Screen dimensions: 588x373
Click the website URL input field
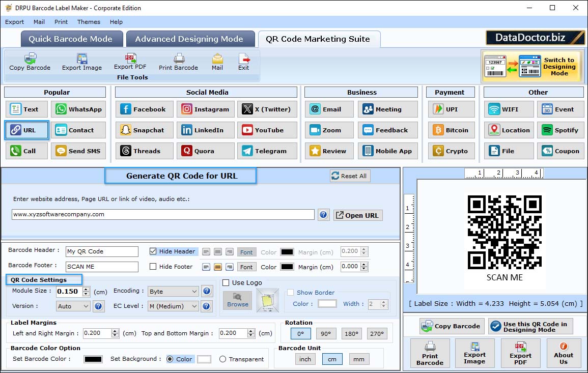[163, 214]
